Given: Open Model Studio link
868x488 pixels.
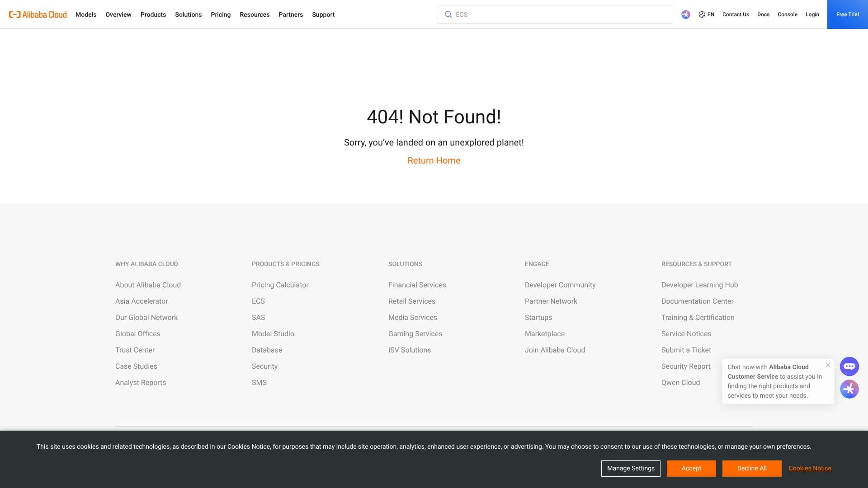Looking at the screenshot, I should pos(273,334).
